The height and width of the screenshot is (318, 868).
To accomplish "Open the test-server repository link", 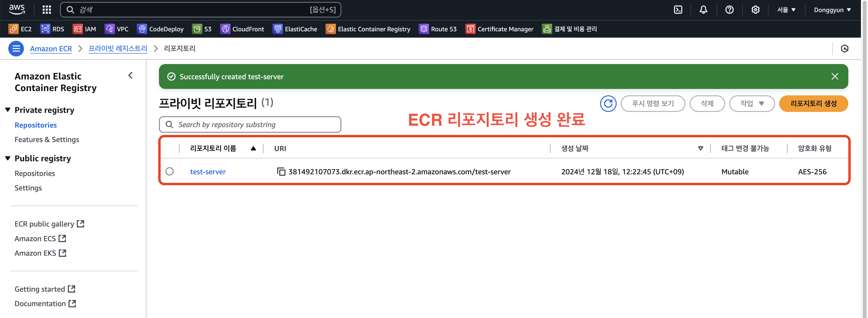I will coord(208,172).
